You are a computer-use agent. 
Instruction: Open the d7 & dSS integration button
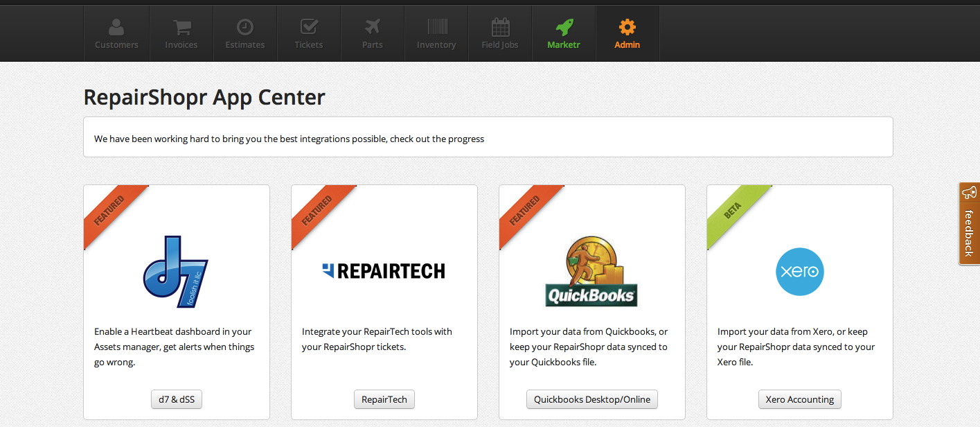(177, 399)
